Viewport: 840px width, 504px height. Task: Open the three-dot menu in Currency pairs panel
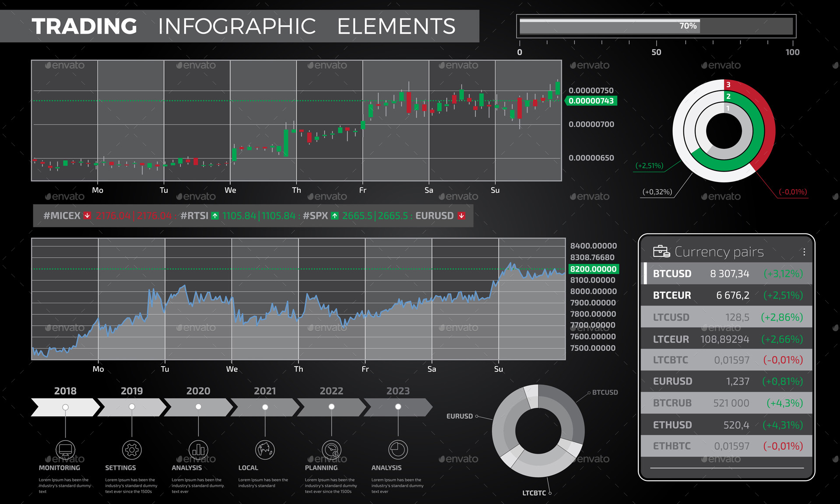coord(804,252)
